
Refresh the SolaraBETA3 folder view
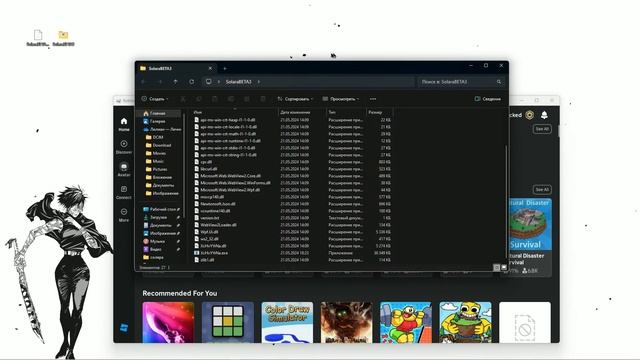191,82
